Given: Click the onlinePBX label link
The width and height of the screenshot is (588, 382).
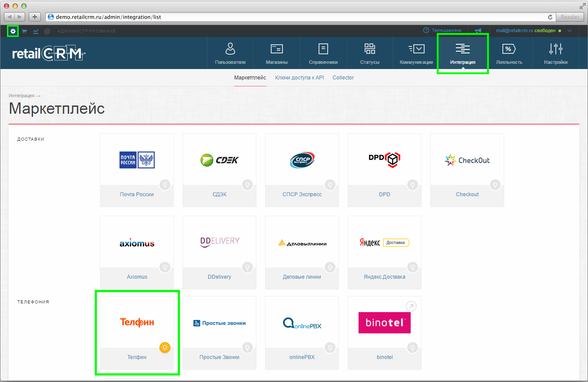Looking at the screenshot, I should click(x=302, y=357).
